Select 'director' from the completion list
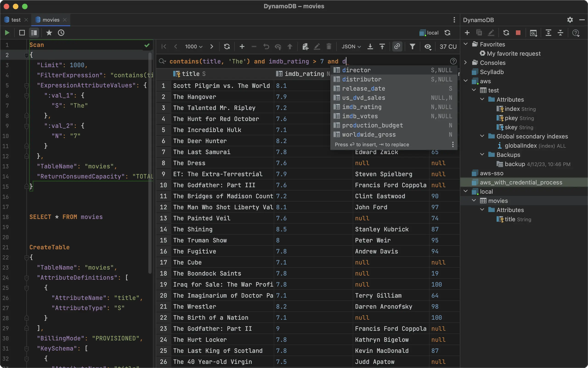 click(x=394, y=70)
